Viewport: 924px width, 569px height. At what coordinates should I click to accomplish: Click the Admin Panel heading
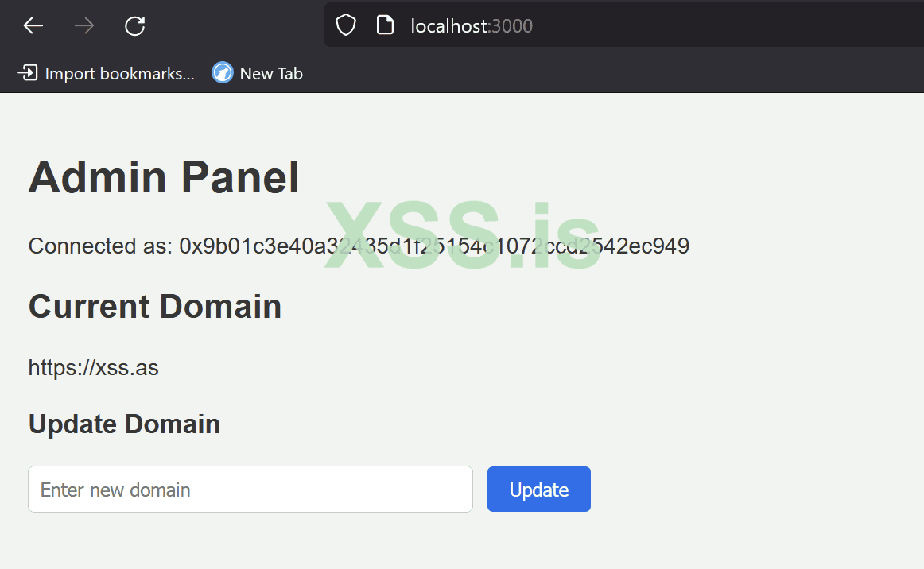click(164, 177)
